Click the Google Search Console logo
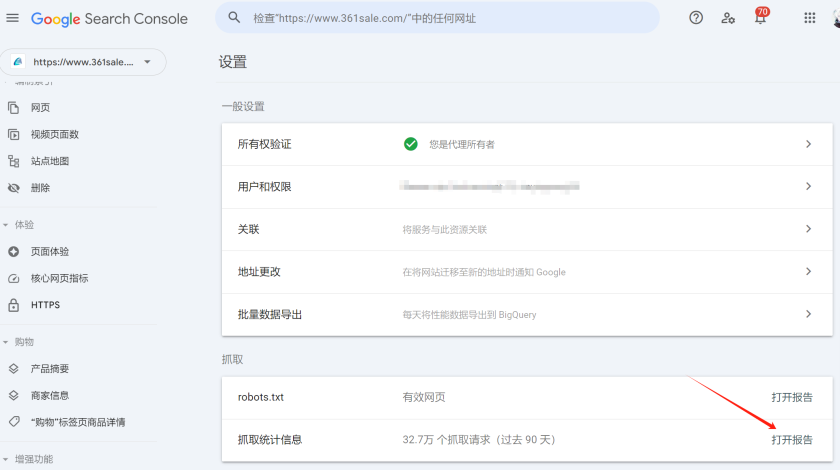Screen dimensions: 840x470 coord(109,19)
